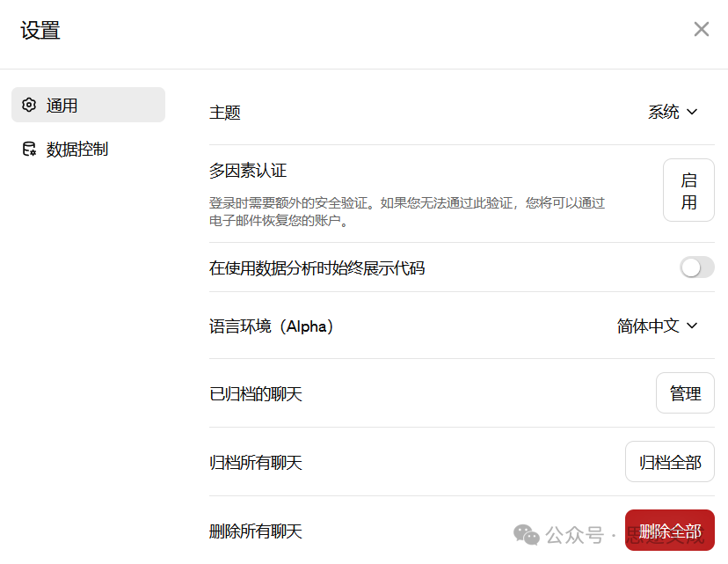Click the 设置 dialog title
Screen dimensions: 728x564
pos(40,31)
